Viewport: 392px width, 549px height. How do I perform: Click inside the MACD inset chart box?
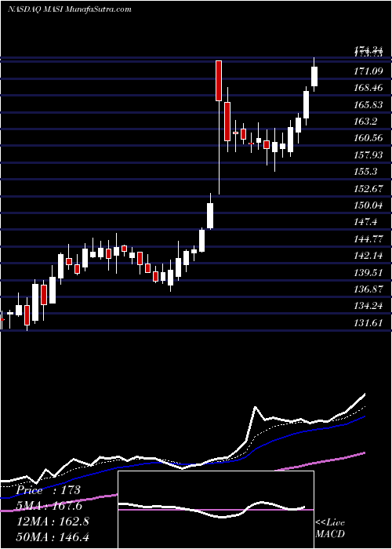tap(216, 510)
